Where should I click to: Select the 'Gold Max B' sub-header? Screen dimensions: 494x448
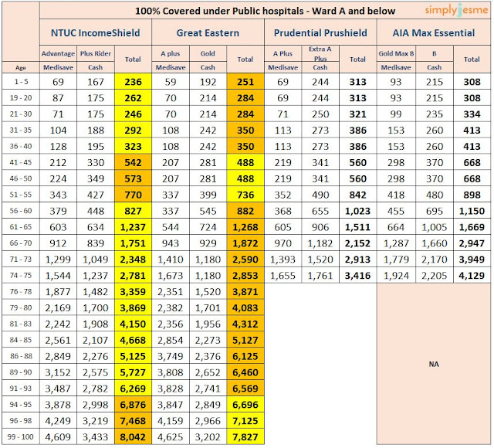[x=396, y=53]
